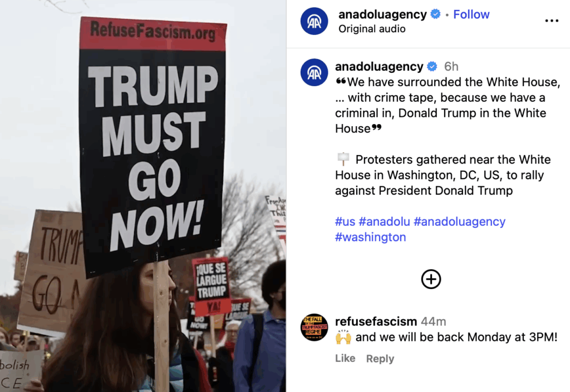Click the protest video to toggle playback
This screenshot has width=570, height=392.
[143, 196]
